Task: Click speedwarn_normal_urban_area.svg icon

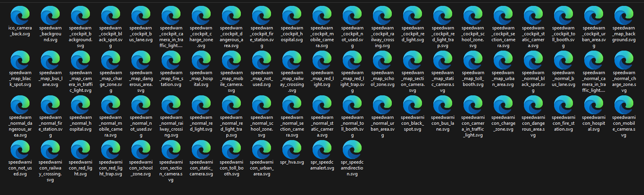Action: pyautogui.click(x=383, y=105)
